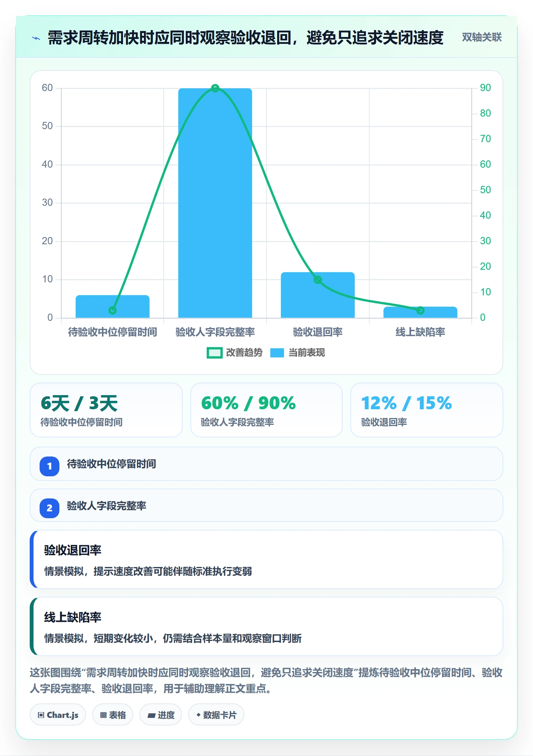The image size is (533, 756).
Task: Click the grid icon in 表格 tag
Action: point(103,715)
